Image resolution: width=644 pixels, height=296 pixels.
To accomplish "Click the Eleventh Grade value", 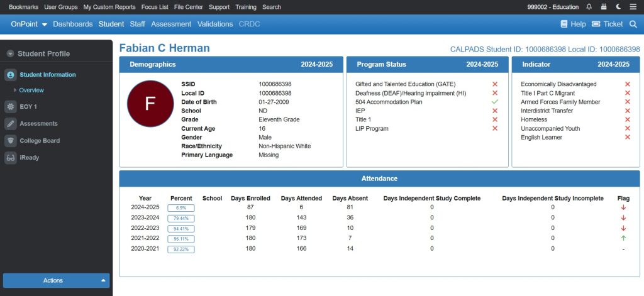I will (279, 119).
